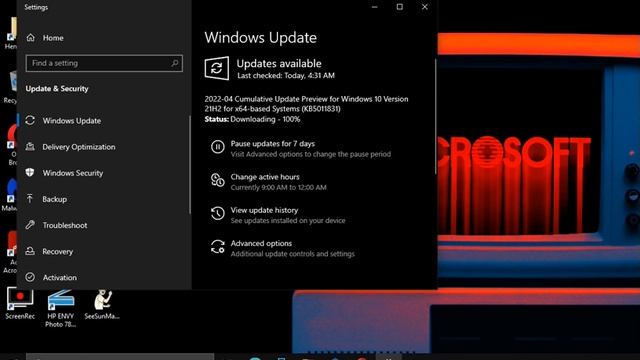Click Change active hours
Viewport: 640px width, 360px height.
click(x=265, y=176)
